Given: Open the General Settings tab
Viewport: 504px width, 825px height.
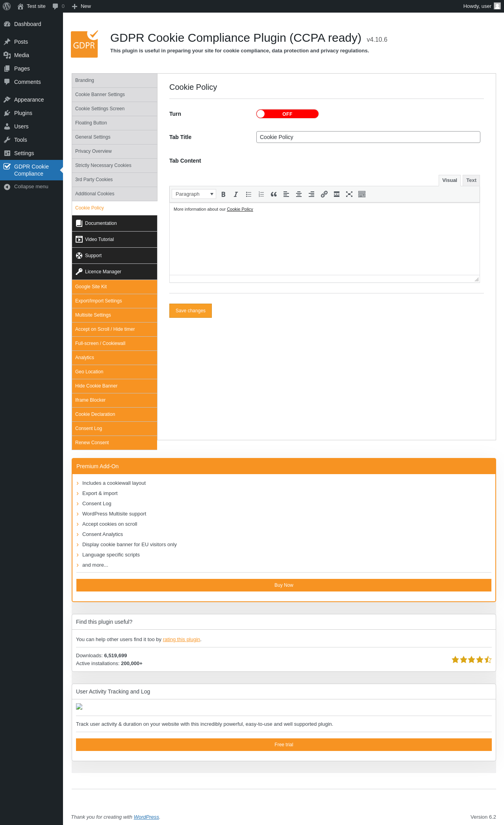Looking at the screenshot, I should point(115,137).
